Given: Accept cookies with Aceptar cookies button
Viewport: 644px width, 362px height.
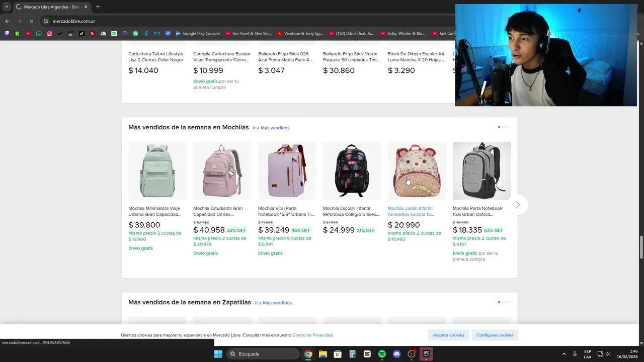Looking at the screenshot, I should click(449, 335).
